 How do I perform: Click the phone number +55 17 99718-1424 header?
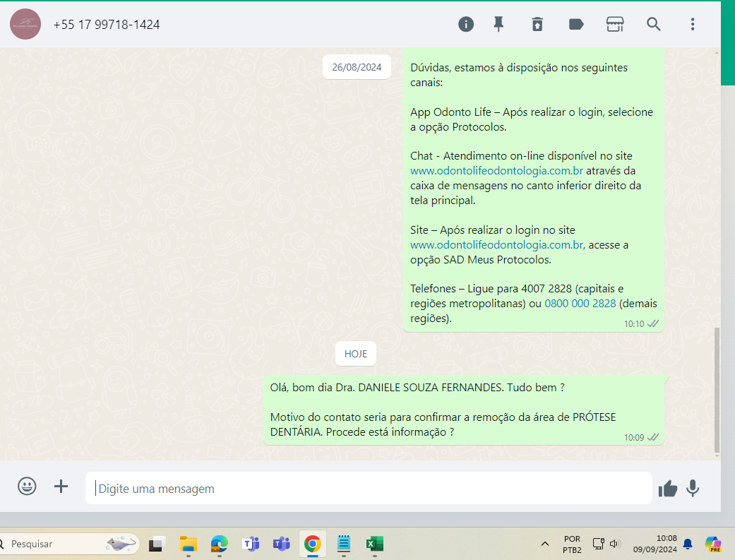pos(107,25)
